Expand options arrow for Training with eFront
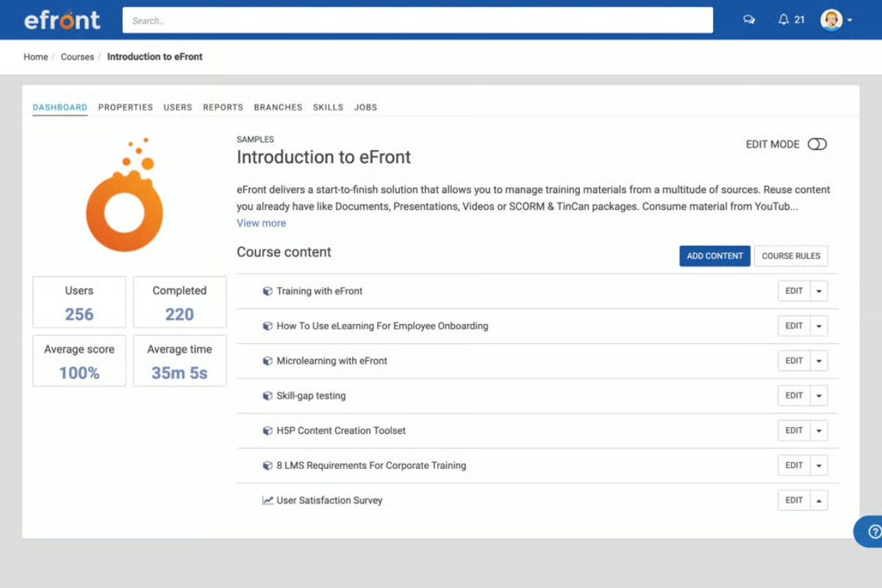882x588 pixels. (x=819, y=291)
